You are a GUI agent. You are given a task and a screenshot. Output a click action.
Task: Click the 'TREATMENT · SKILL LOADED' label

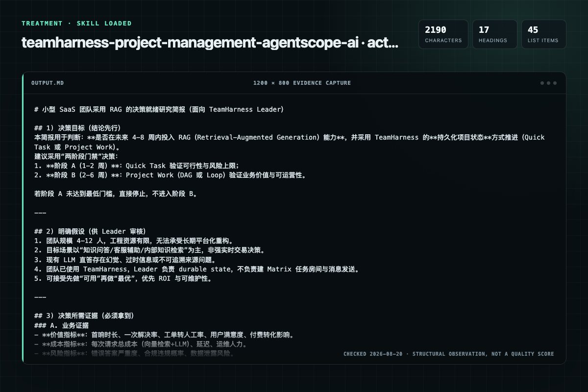(76, 24)
